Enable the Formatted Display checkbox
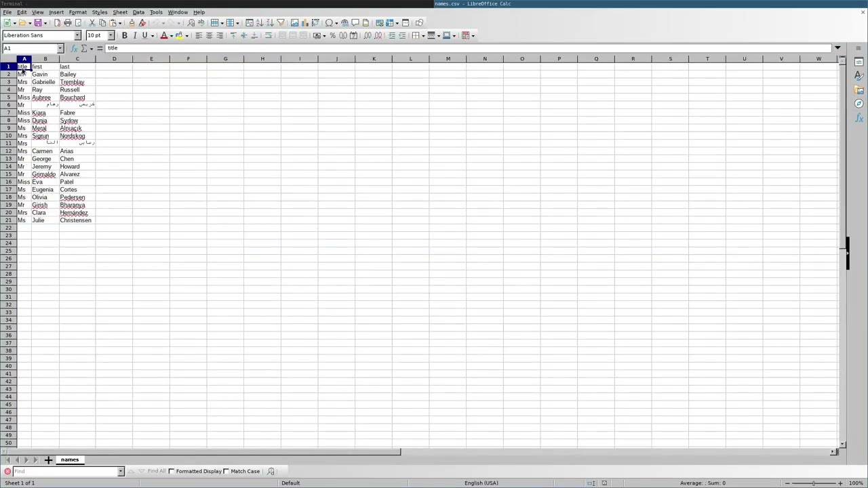Image resolution: width=868 pixels, height=488 pixels. pyautogui.click(x=172, y=471)
